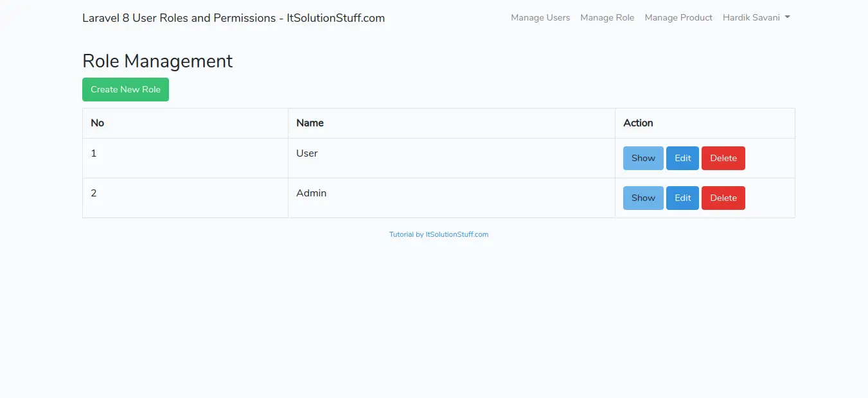Image resolution: width=868 pixels, height=398 pixels.
Task: Delete the User role
Action: 723,158
